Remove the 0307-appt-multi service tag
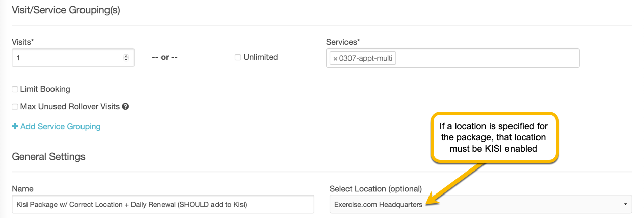 [x=335, y=59]
